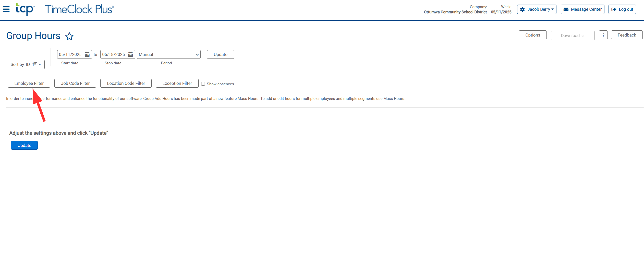The height and width of the screenshot is (280, 644).
Task: Open the Start date calendar picker
Action: 87,54
